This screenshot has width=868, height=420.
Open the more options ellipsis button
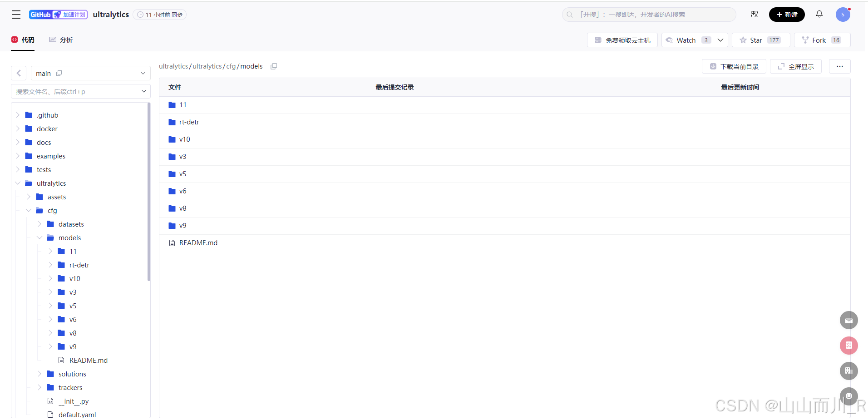coord(839,66)
